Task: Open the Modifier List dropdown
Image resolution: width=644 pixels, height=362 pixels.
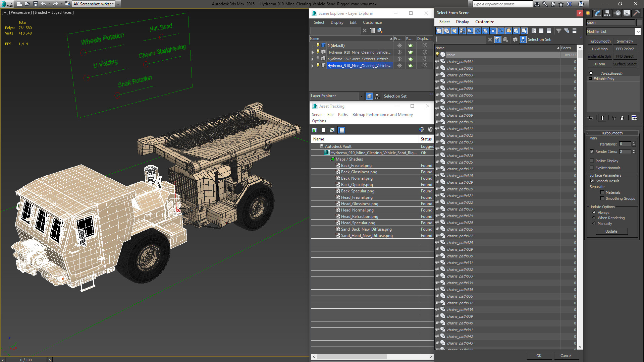Action: tap(638, 32)
